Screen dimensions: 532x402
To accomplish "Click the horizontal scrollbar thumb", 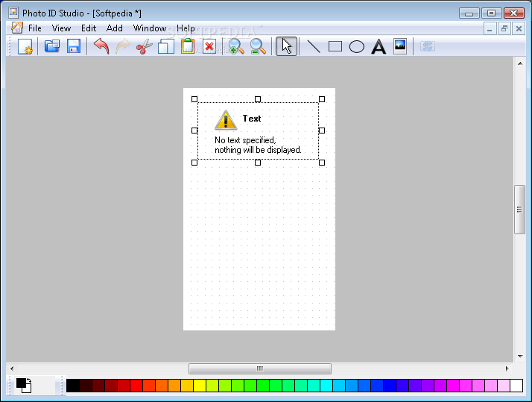I will (260, 368).
